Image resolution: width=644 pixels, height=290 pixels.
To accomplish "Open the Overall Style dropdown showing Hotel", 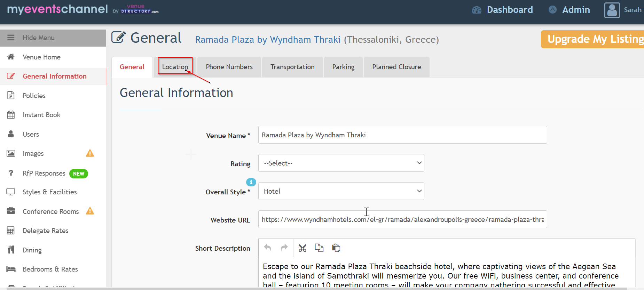I will click(x=341, y=191).
